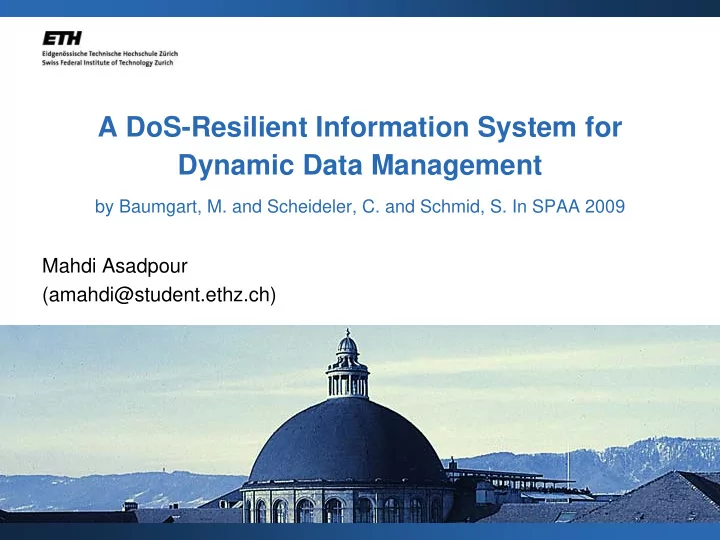The height and width of the screenshot is (540, 720).
Task: Click 'Swiss Federal Institute of Technology Zurich' text
Action: (107, 63)
